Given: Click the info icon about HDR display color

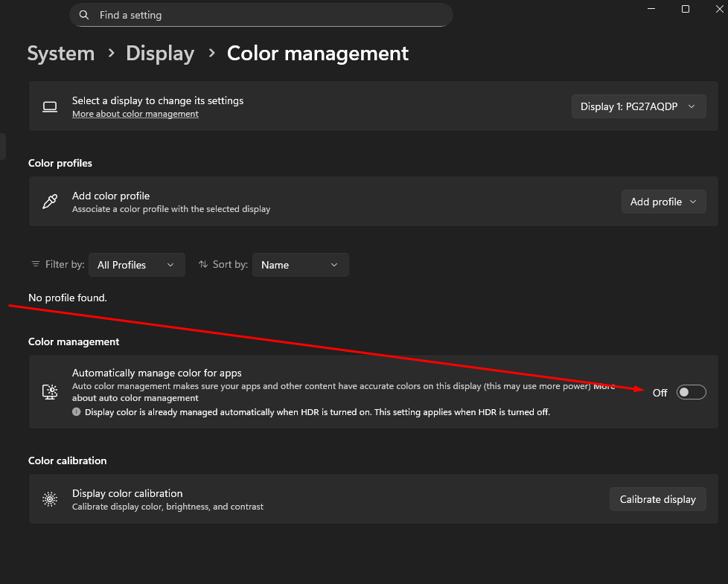Looking at the screenshot, I should (x=77, y=411).
